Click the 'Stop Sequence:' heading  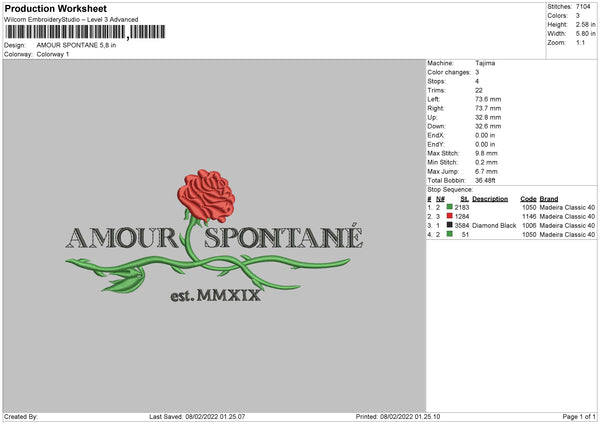click(x=450, y=190)
